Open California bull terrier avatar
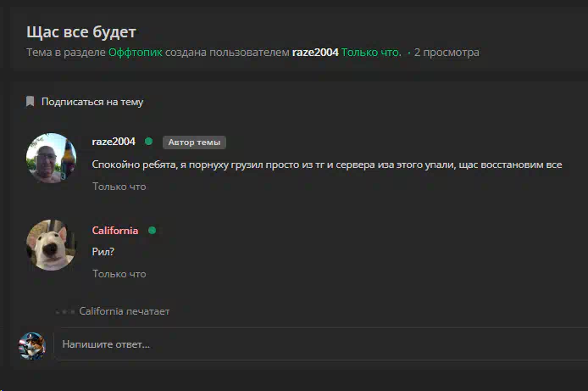Viewport: 588px width, 391px height. pos(51,245)
